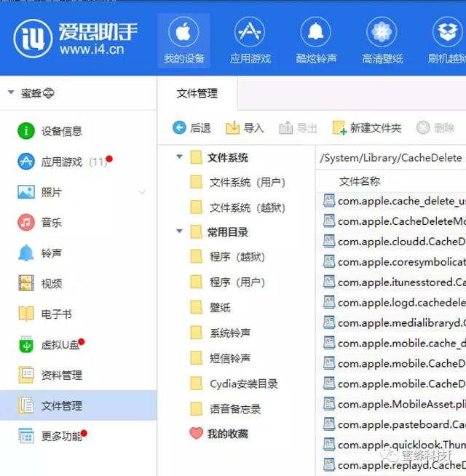Select the 短信铃声 folder
466x476 pixels.
[221, 358]
